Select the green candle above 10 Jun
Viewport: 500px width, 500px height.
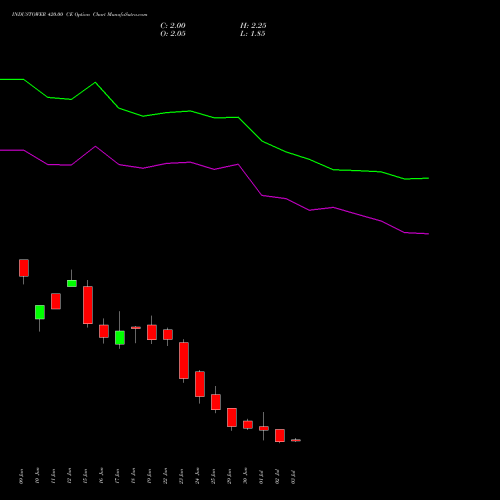click(x=40, y=312)
